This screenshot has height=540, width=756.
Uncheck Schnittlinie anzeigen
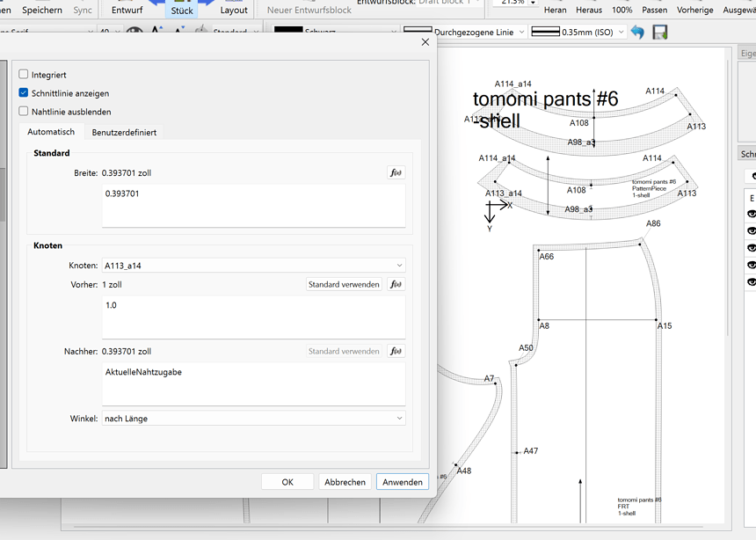[x=24, y=93]
